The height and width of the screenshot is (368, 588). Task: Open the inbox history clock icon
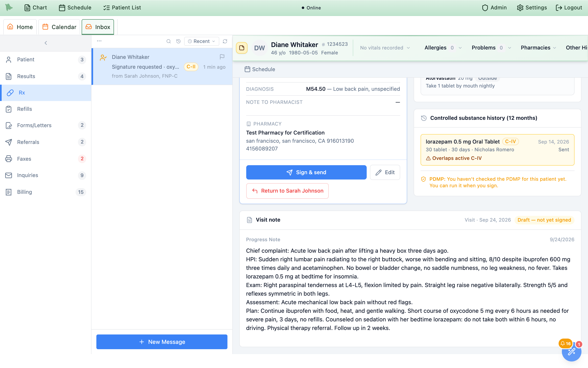pos(178,41)
